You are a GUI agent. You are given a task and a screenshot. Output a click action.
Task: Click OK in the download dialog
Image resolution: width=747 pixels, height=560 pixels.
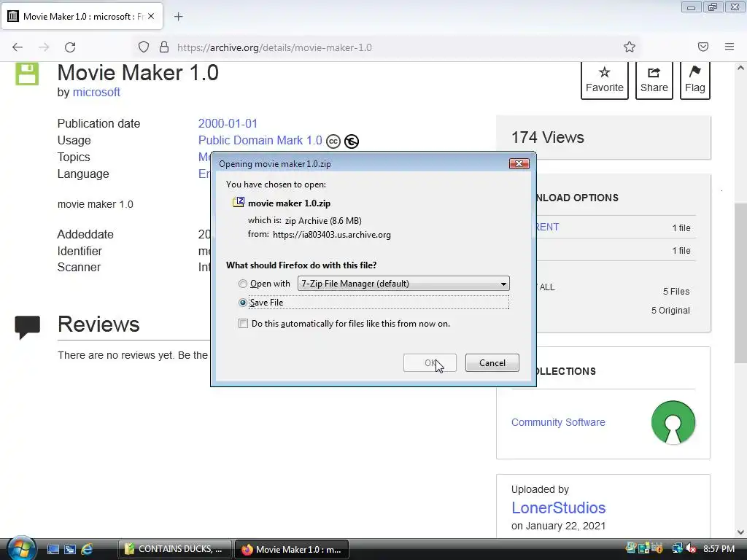point(430,363)
